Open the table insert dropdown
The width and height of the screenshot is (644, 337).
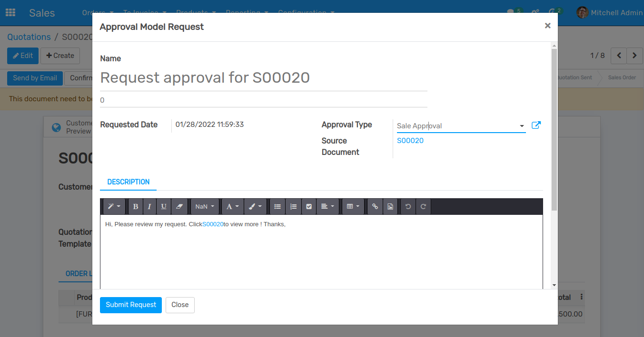(353, 207)
